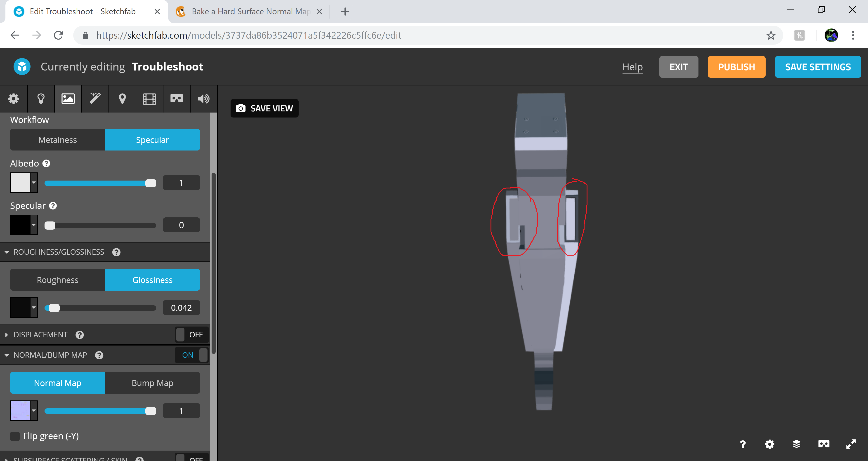
Task: Open the materials panel icon
Action: (x=68, y=99)
